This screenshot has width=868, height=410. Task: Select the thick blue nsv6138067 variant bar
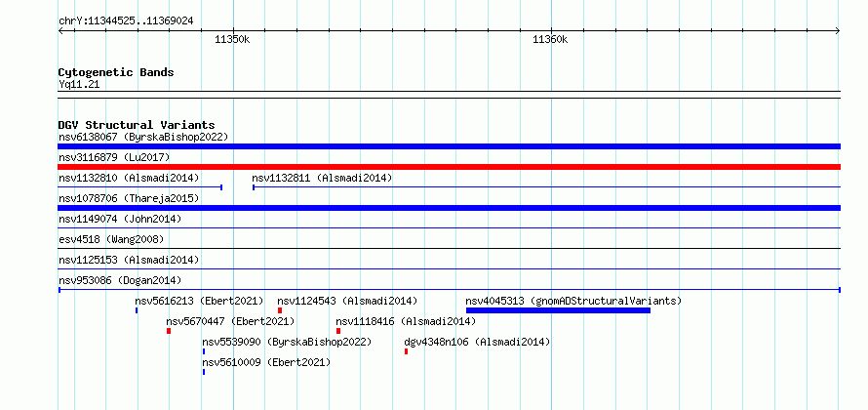click(x=449, y=146)
